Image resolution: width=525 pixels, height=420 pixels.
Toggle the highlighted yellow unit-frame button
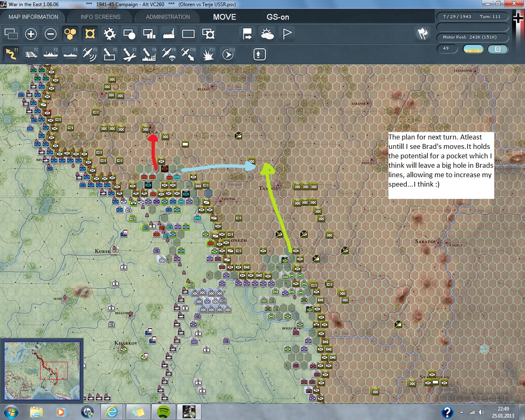[90, 34]
